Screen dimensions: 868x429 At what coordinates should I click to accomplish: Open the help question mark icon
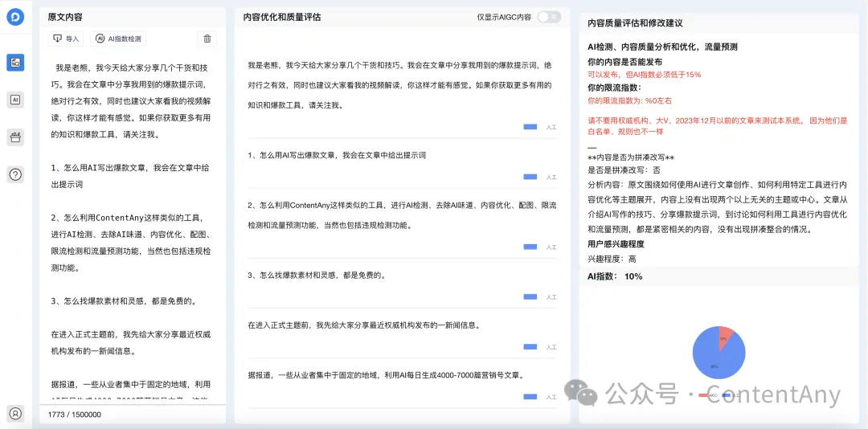coord(15,174)
